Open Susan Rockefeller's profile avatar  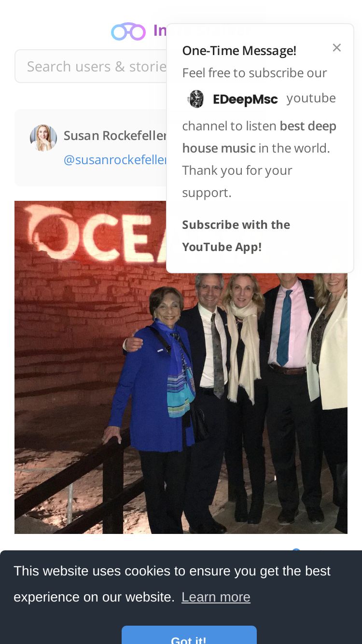pos(43,138)
